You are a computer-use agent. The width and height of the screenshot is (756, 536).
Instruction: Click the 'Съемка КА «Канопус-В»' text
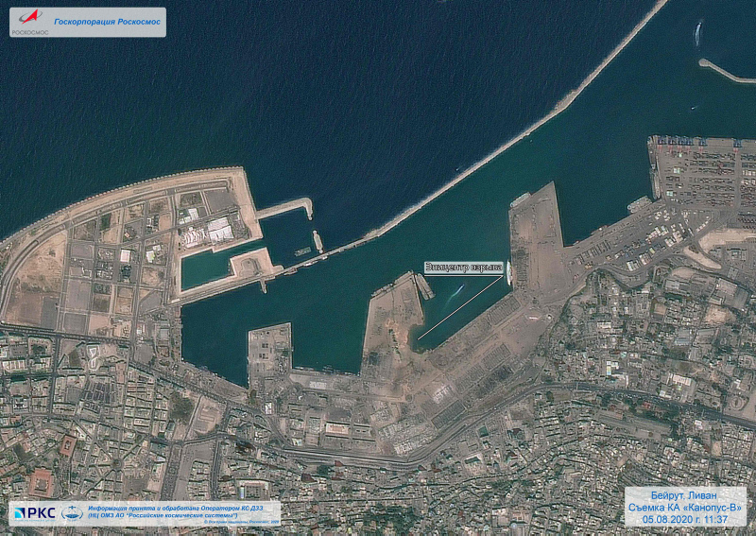click(x=685, y=509)
